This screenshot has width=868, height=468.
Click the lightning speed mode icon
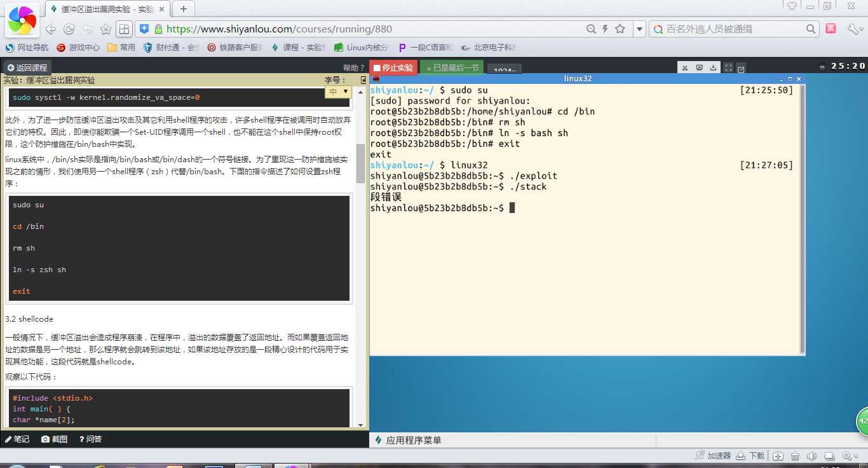pos(606,29)
